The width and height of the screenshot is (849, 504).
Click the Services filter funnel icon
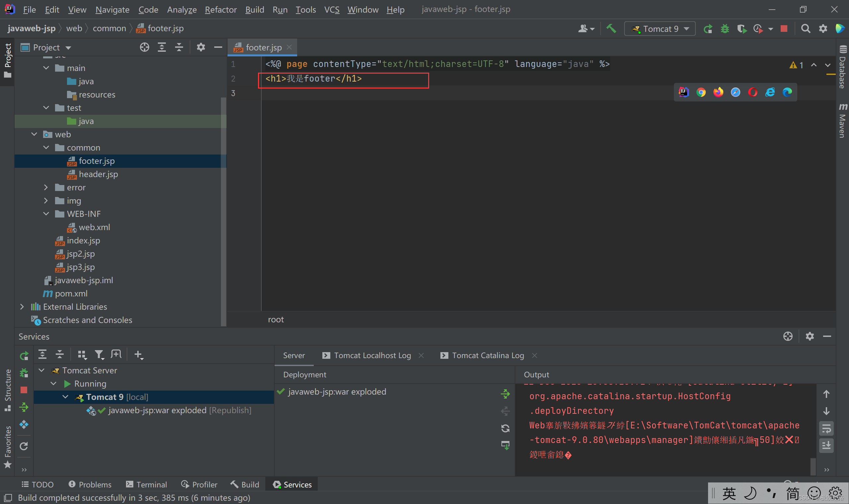coord(99,355)
